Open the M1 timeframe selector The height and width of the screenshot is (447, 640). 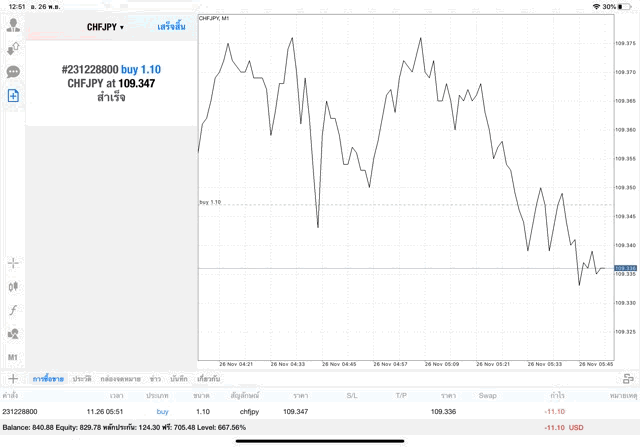point(13,357)
